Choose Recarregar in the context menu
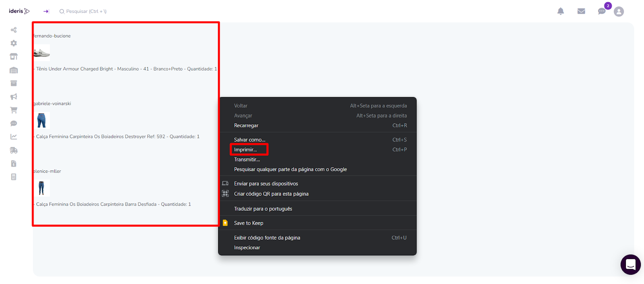This screenshot has width=644, height=284. pos(317,125)
